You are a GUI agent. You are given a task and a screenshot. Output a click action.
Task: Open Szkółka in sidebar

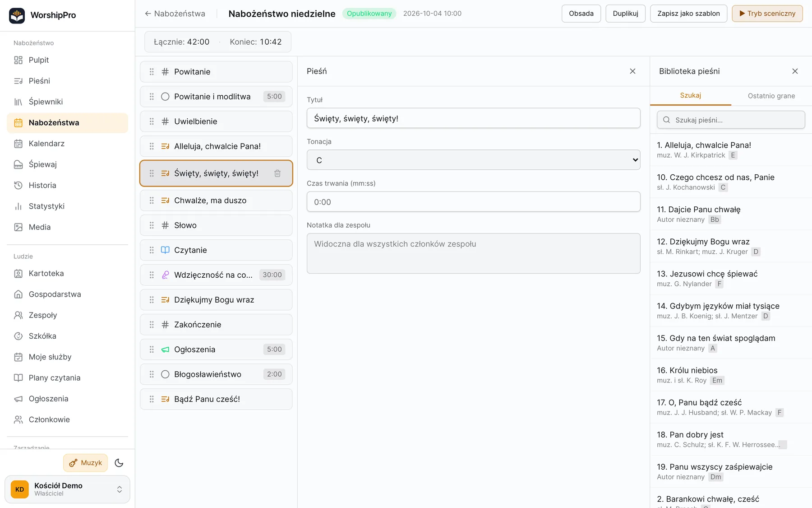click(x=68, y=336)
